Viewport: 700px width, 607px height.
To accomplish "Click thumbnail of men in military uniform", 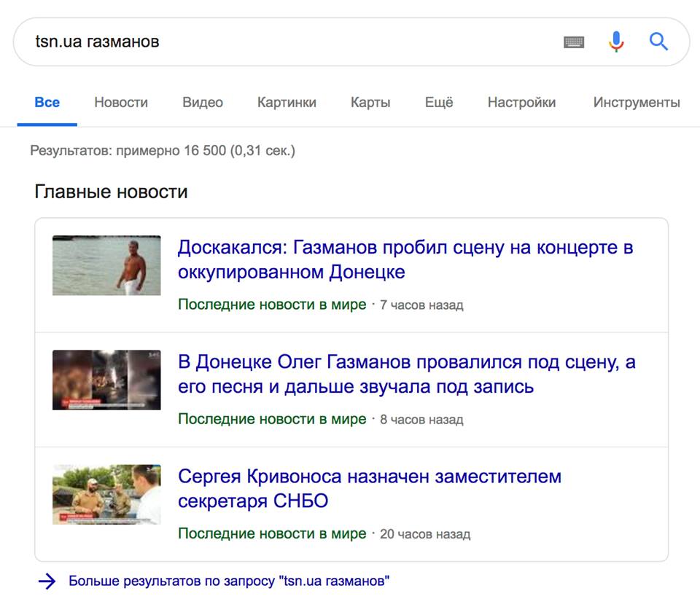I will pyautogui.click(x=106, y=494).
